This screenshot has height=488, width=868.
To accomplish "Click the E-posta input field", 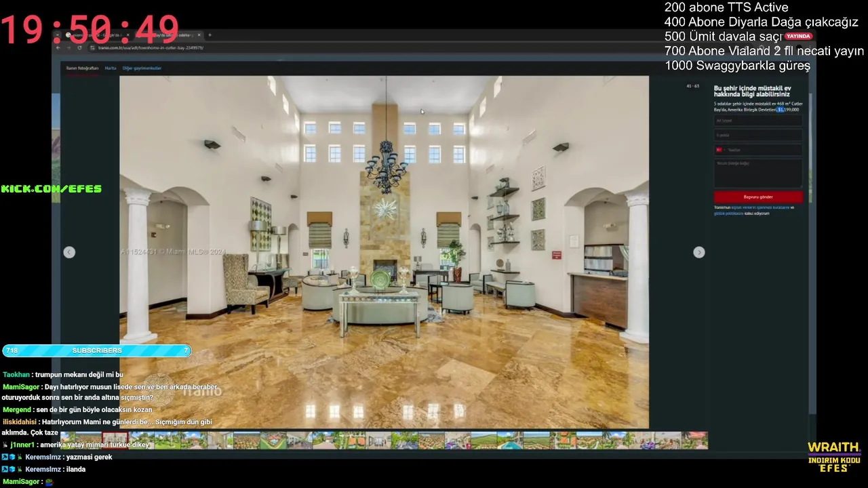I will click(x=758, y=135).
